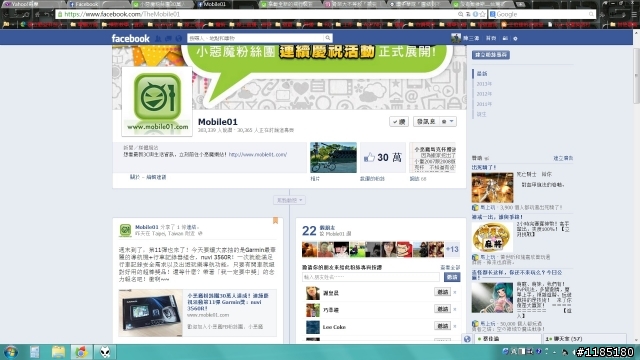Open the photos thumbnail tile
This screenshot has height=360, width=640.
click(333, 158)
